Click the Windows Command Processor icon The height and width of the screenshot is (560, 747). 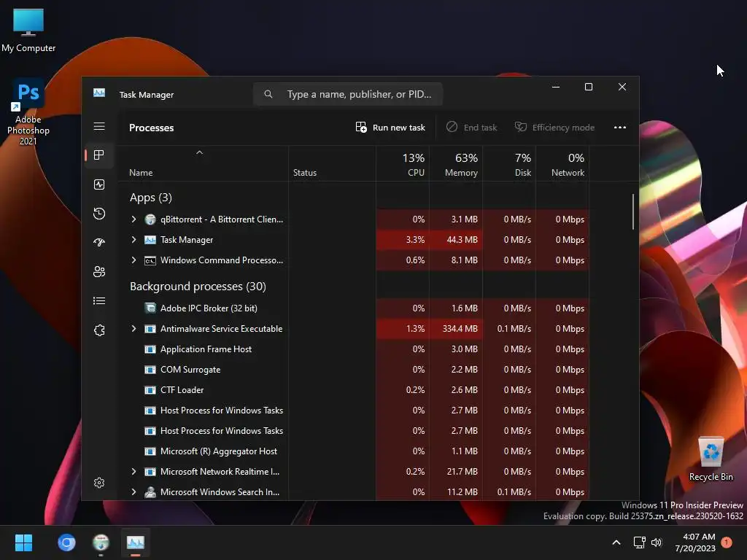[150, 260]
